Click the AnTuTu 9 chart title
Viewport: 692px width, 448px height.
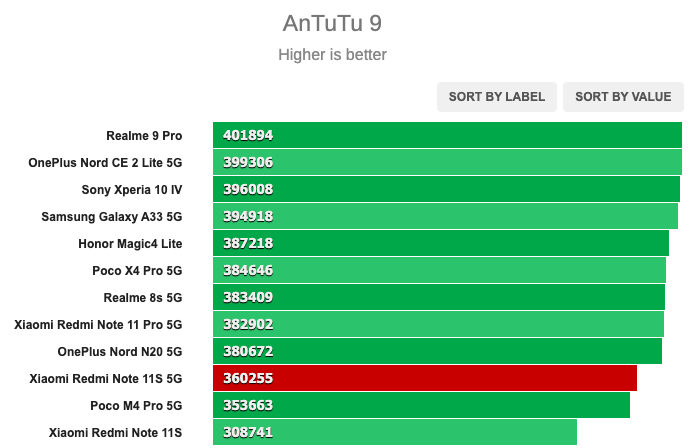click(x=332, y=23)
